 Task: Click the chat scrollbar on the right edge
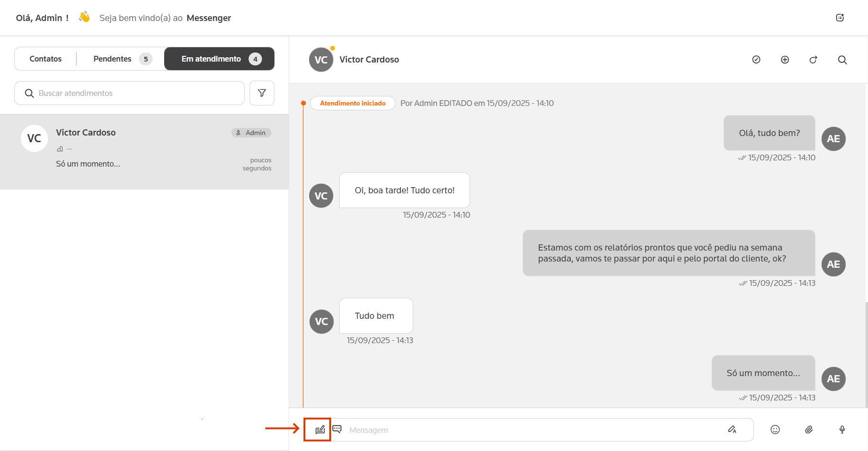(x=866, y=353)
